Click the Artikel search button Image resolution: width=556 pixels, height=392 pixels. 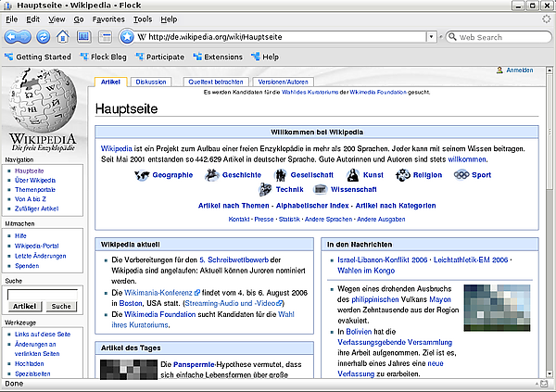coord(24,307)
